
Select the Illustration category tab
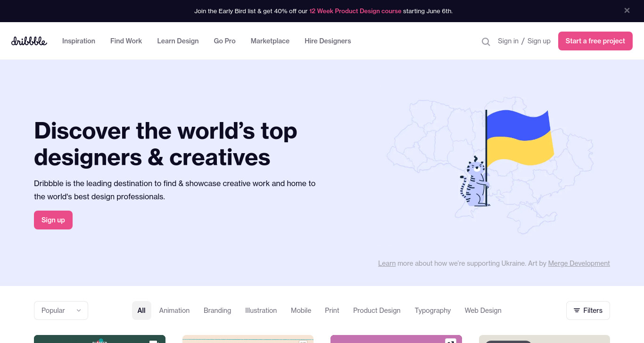click(x=261, y=310)
